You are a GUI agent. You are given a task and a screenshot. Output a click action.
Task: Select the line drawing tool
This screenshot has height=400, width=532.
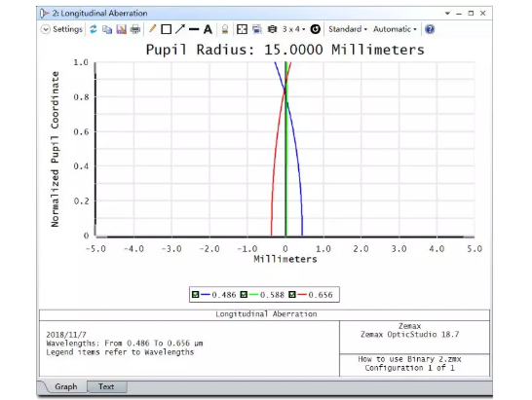(194, 29)
